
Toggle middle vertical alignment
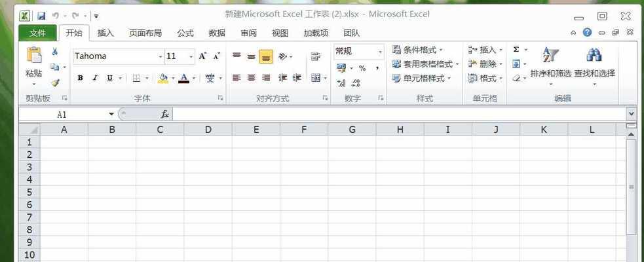click(252, 56)
